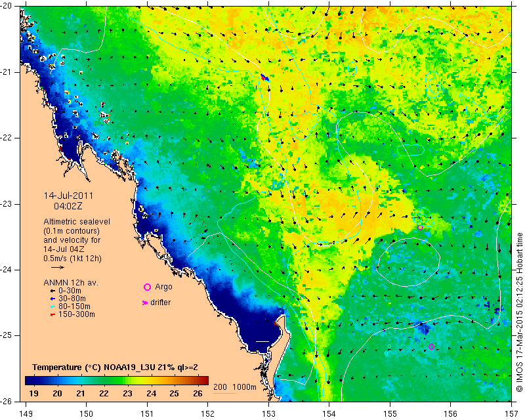
Task: Click the latitude axis label -20
Action: click(6, 7)
